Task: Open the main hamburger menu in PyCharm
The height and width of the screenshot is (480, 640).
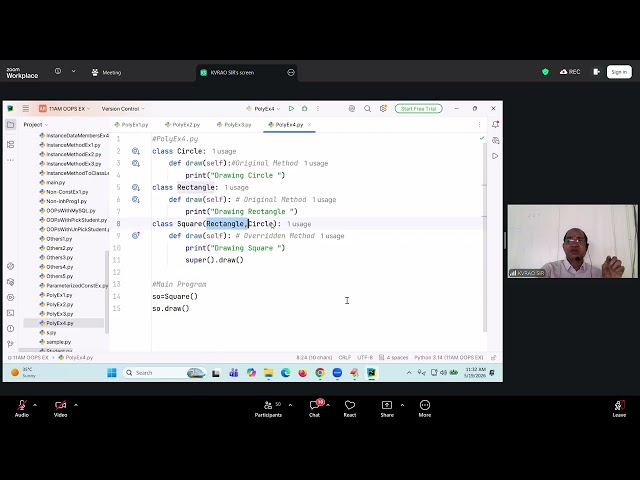Action: coord(26,109)
